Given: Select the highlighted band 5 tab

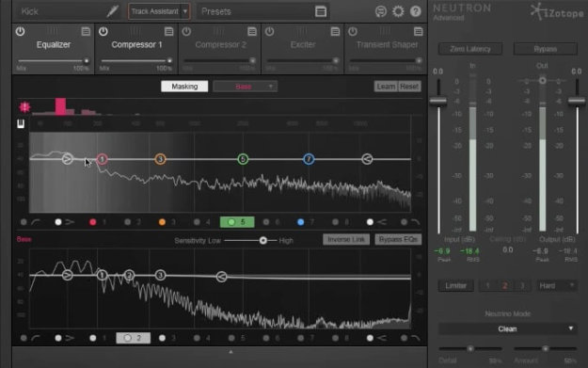Looking at the screenshot, I should coord(237,222).
